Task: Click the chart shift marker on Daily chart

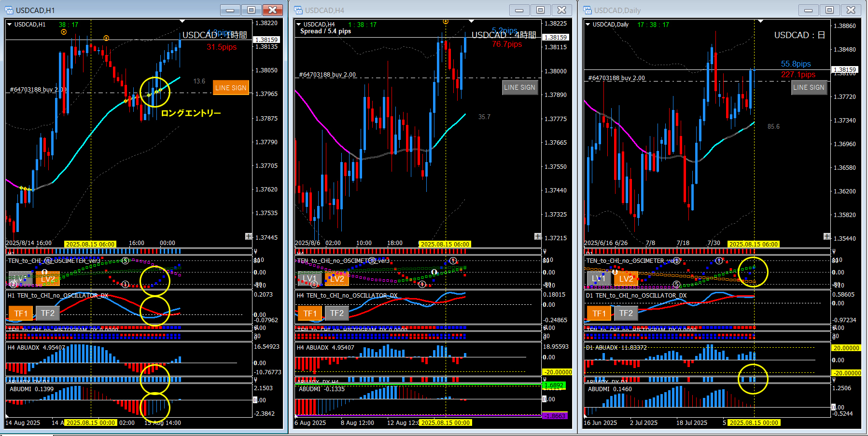Action: pyautogui.click(x=760, y=21)
